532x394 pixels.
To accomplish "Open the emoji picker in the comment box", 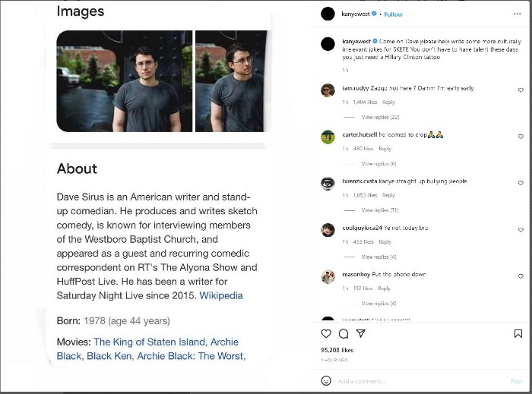I will click(326, 380).
